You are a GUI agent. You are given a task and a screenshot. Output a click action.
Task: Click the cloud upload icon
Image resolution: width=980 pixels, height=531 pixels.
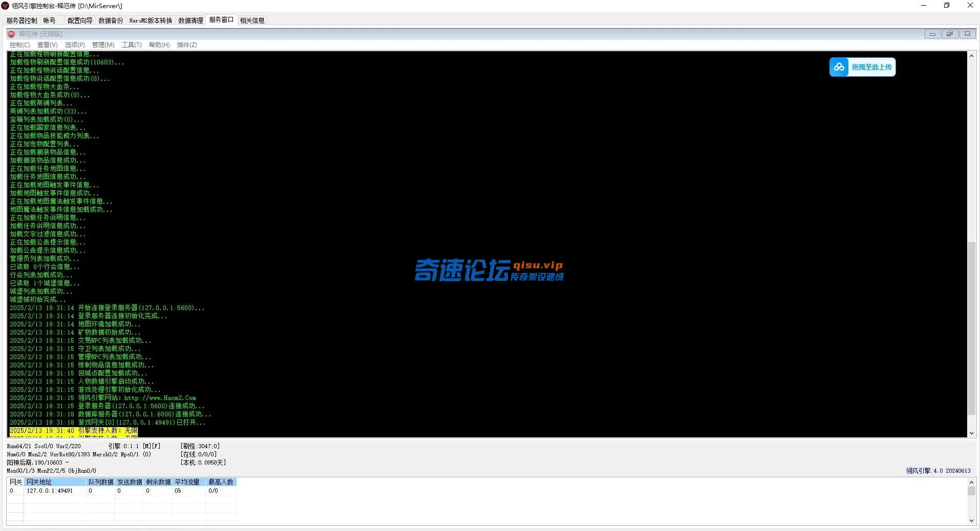coord(839,67)
